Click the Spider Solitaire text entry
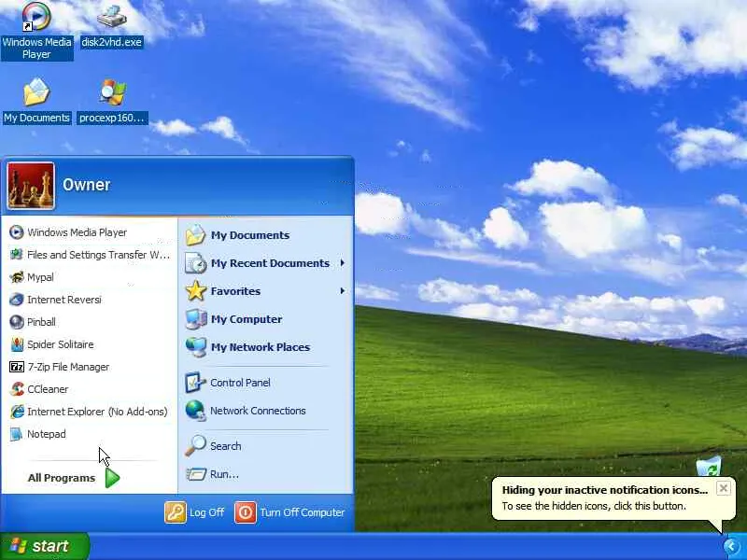The height and width of the screenshot is (560, 747). (61, 344)
